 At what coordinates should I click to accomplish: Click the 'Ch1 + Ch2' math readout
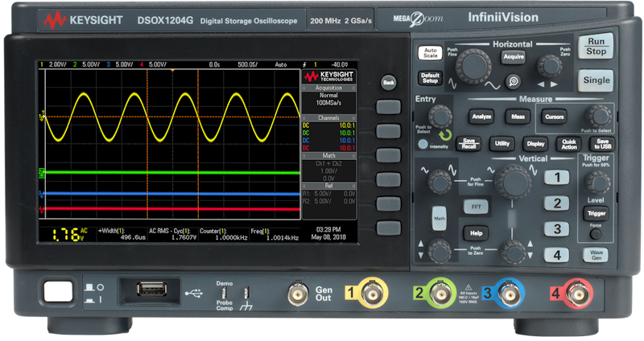pyautogui.click(x=328, y=163)
